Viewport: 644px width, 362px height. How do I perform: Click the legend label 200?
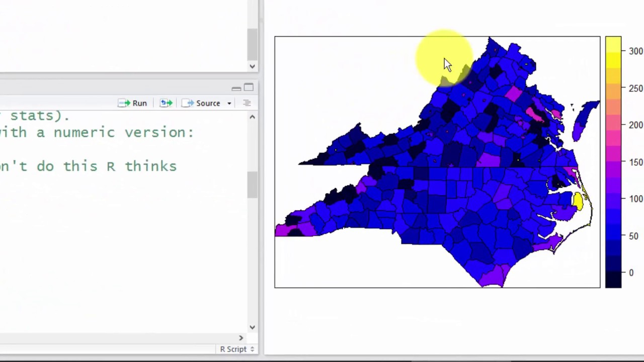(x=636, y=125)
